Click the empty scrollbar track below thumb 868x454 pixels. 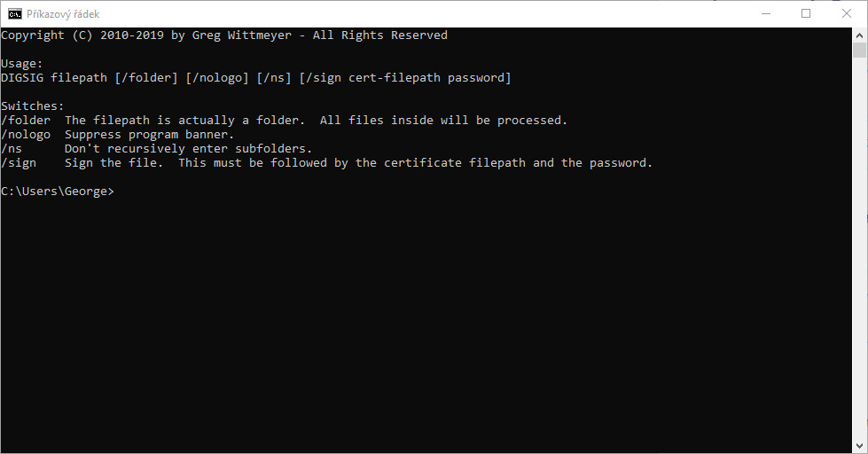[x=859, y=249]
